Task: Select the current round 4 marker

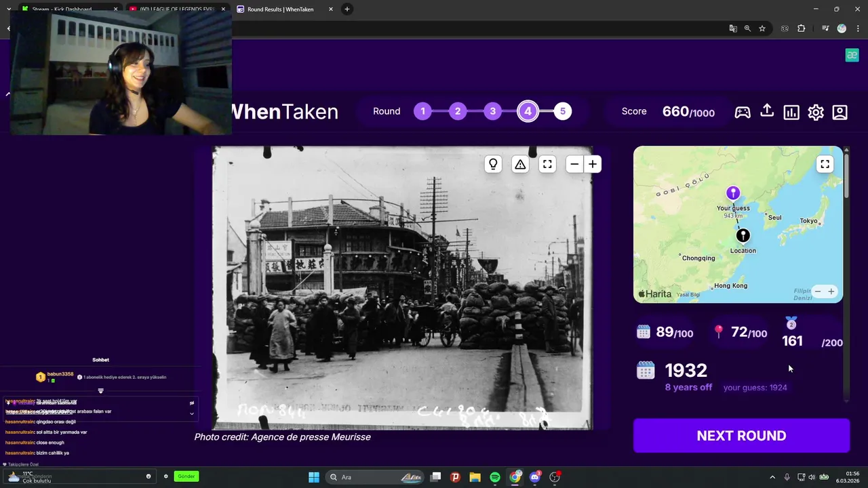Action: click(528, 111)
